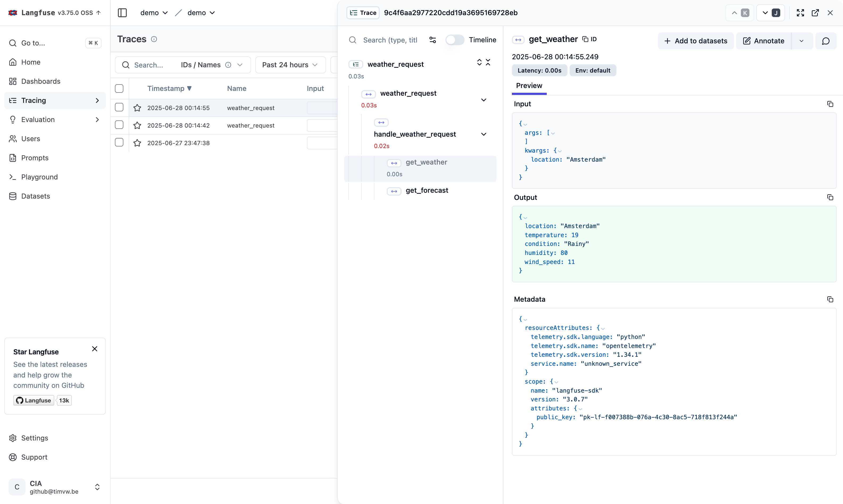Open Dashboards in sidebar
Screen dimensions: 843x504
click(x=55, y=81)
